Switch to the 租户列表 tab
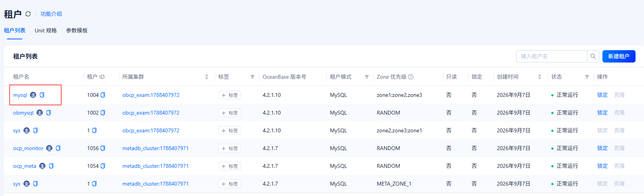Viewport: 644px width, 196px height. pyautogui.click(x=15, y=30)
